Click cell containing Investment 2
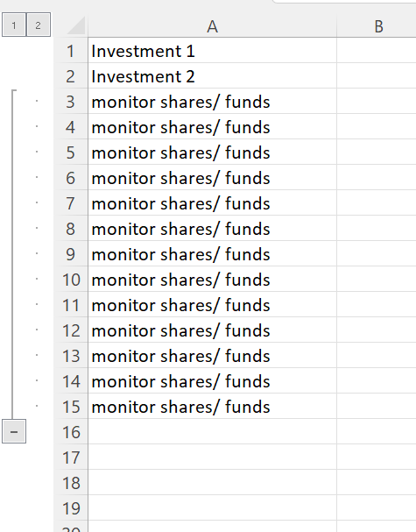Viewport: 416px width, 532px height. (x=212, y=75)
